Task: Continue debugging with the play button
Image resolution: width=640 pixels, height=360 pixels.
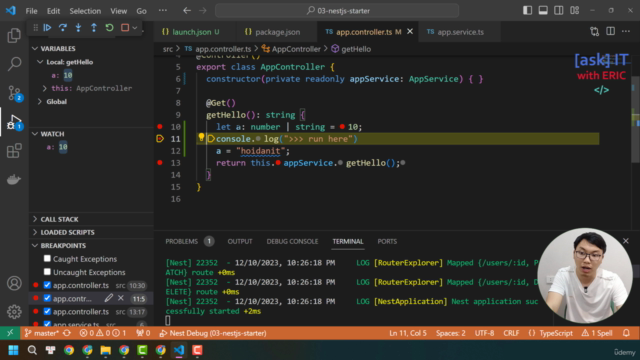Action: [x=47, y=28]
